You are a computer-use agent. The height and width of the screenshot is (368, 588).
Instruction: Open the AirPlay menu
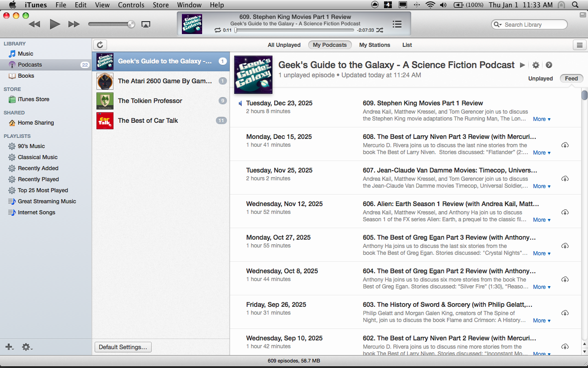146,24
